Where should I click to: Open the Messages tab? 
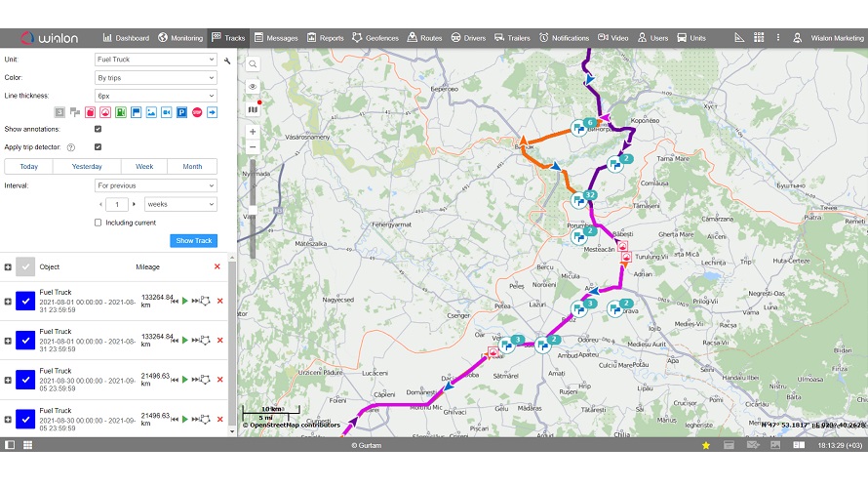pos(276,38)
